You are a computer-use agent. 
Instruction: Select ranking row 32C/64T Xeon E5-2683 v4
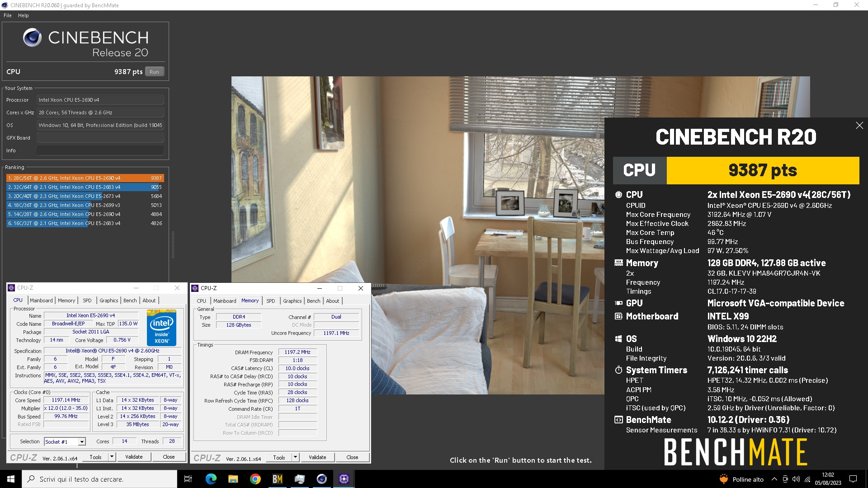click(x=85, y=187)
